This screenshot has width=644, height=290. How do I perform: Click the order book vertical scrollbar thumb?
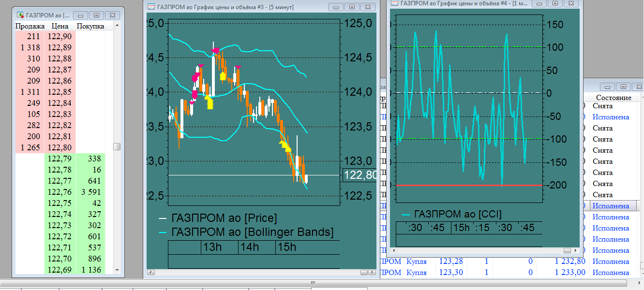pyautogui.click(x=117, y=147)
